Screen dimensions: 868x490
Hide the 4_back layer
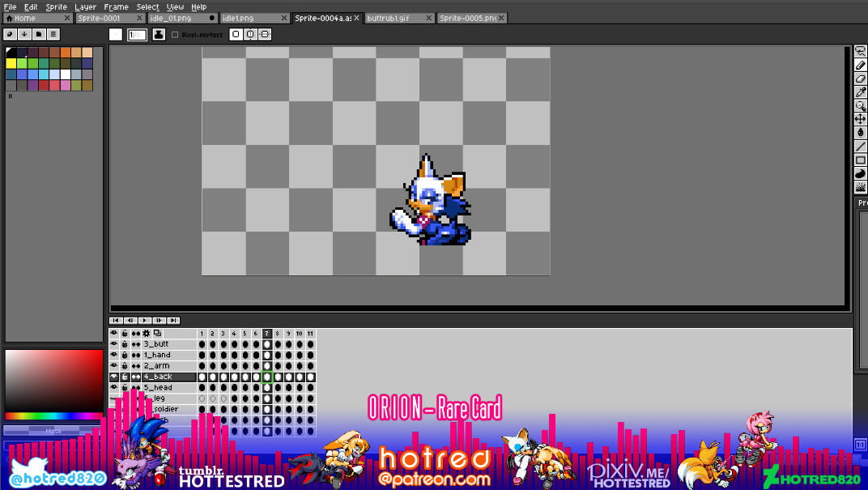coord(114,377)
